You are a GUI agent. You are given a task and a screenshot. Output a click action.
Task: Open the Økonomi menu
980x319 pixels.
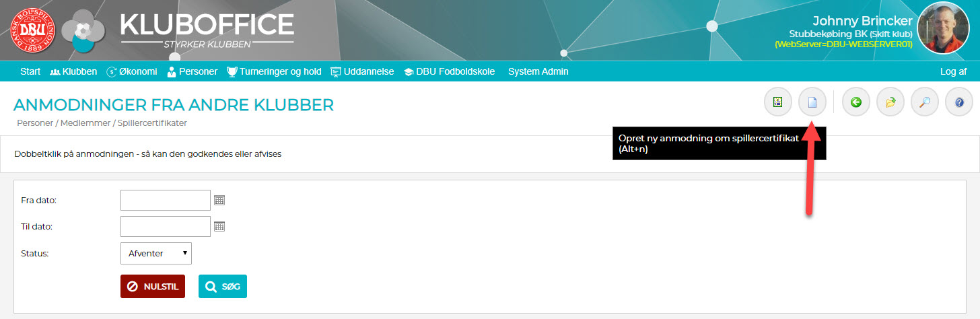(x=132, y=71)
